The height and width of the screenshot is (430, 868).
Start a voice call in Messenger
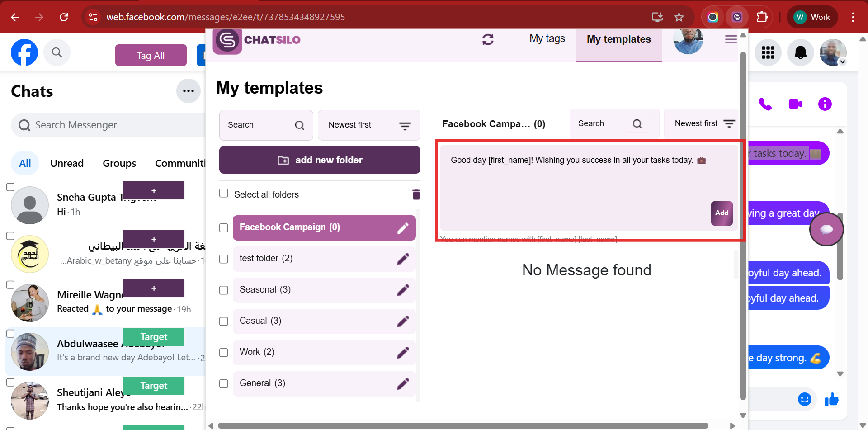(765, 104)
